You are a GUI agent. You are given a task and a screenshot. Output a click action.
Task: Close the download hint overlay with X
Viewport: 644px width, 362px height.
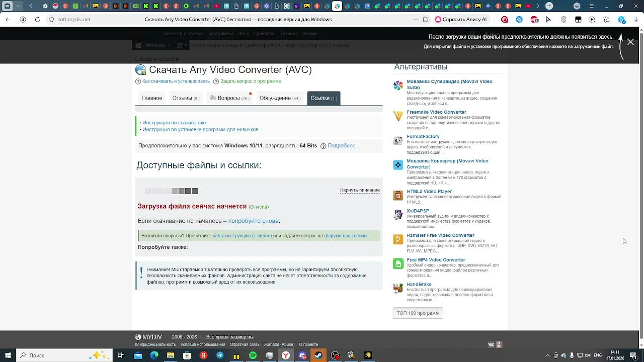(x=630, y=42)
